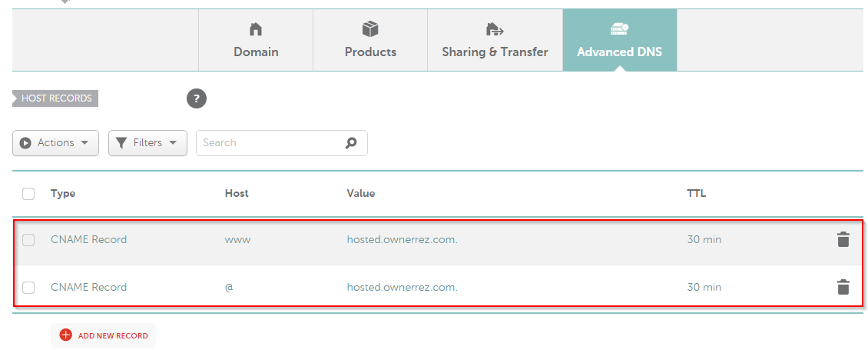Viewport: 868px width, 350px height.
Task: Click ADD NEW RECORD button
Action: pos(104,335)
